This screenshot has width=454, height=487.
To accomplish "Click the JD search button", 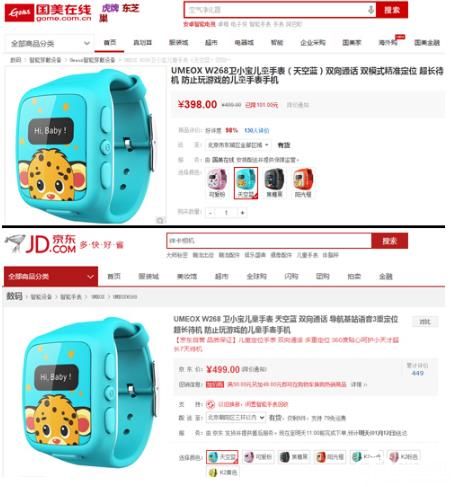I will tap(389, 241).
